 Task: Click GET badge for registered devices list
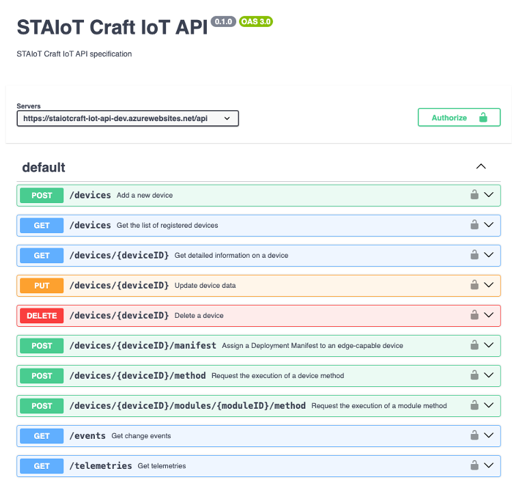pos(42,225)
